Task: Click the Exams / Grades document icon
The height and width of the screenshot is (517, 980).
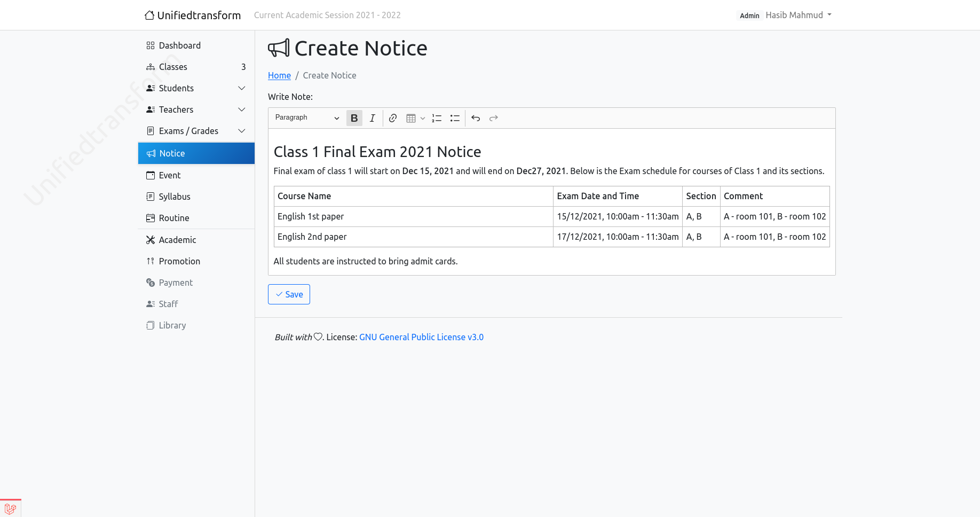Action: pos(151,131)
